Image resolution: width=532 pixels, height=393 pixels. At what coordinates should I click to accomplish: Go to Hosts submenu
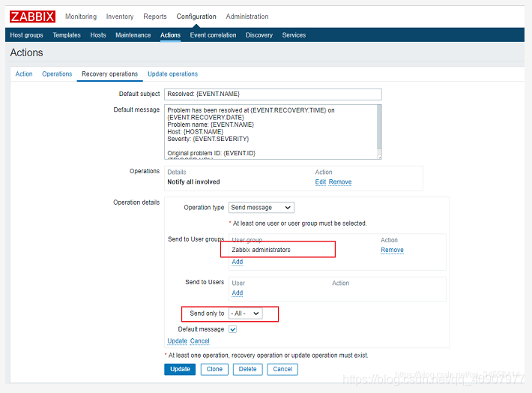pyautogui.click(x=98, y=35)
